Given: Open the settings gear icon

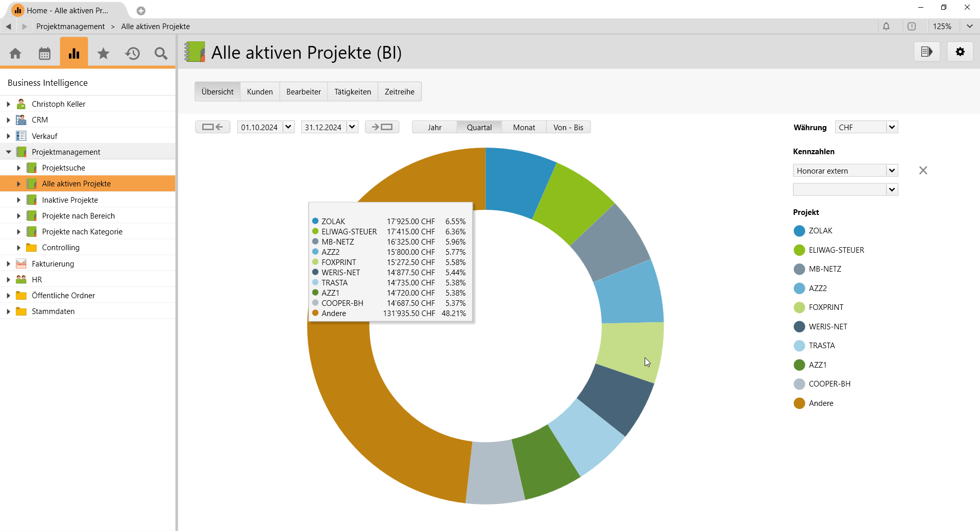Looking at the screenshot, I should point(960,52).
